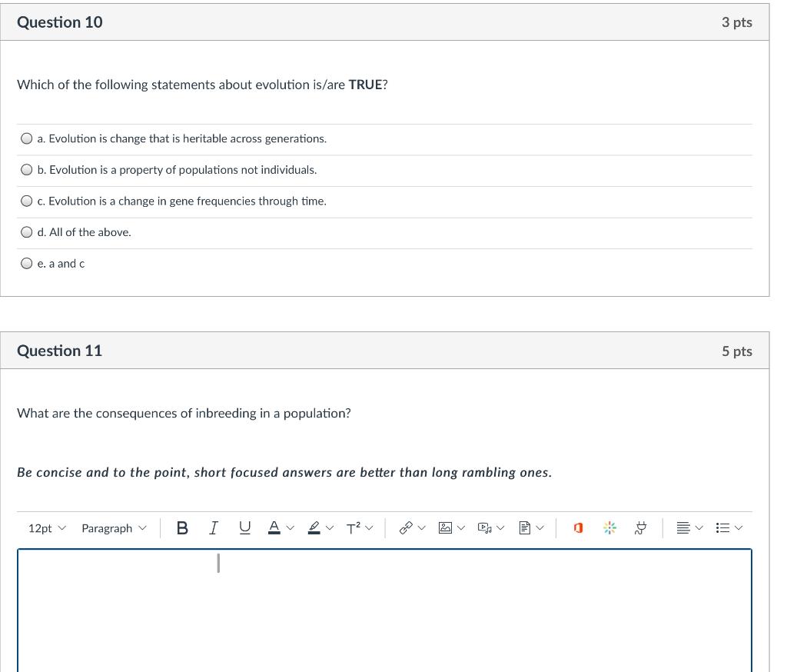Click the superscript T² icon
The width and height of the screenshot is (787, 672).
(x=354, y=528)
